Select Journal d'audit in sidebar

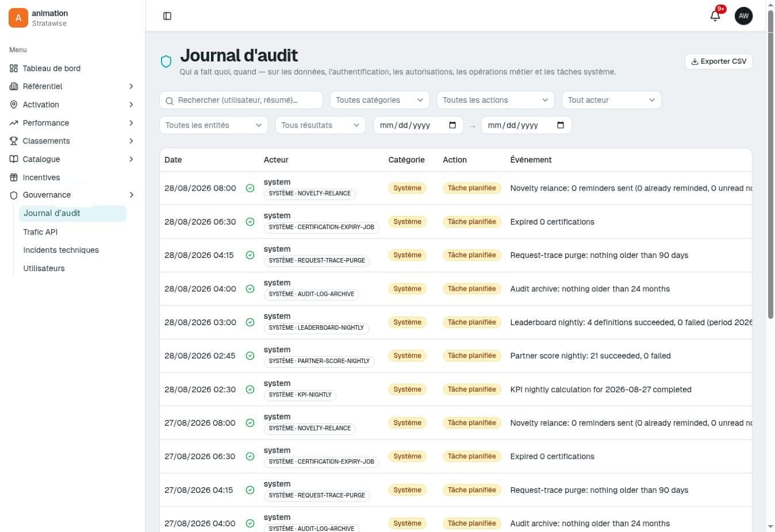point(72,214)
